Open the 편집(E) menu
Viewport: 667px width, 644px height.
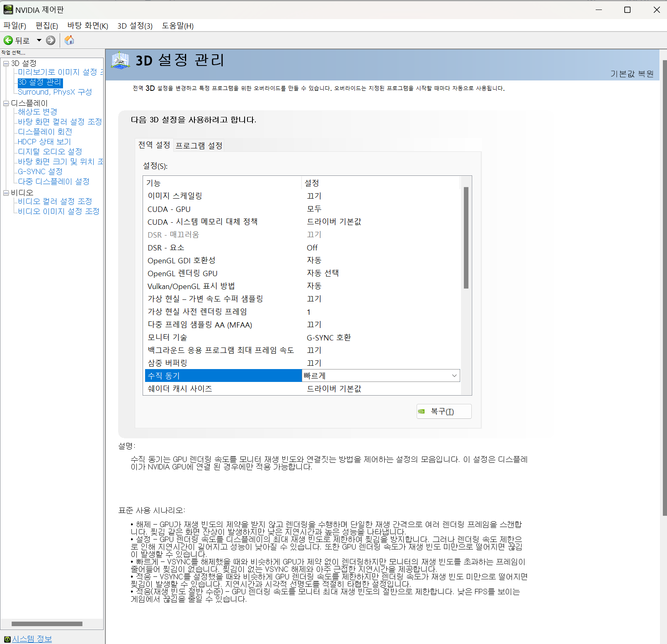point(47,26)
